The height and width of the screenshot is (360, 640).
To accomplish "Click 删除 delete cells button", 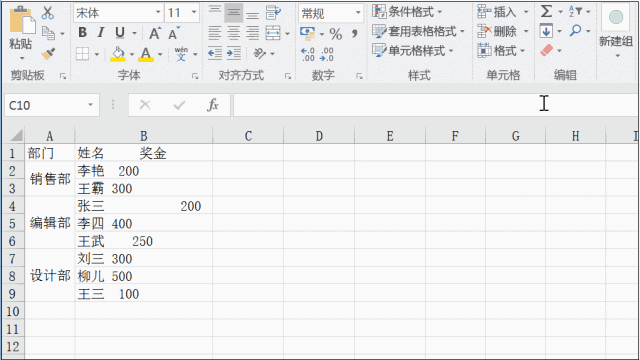I will pyautogui.click(x=497, y=31).
